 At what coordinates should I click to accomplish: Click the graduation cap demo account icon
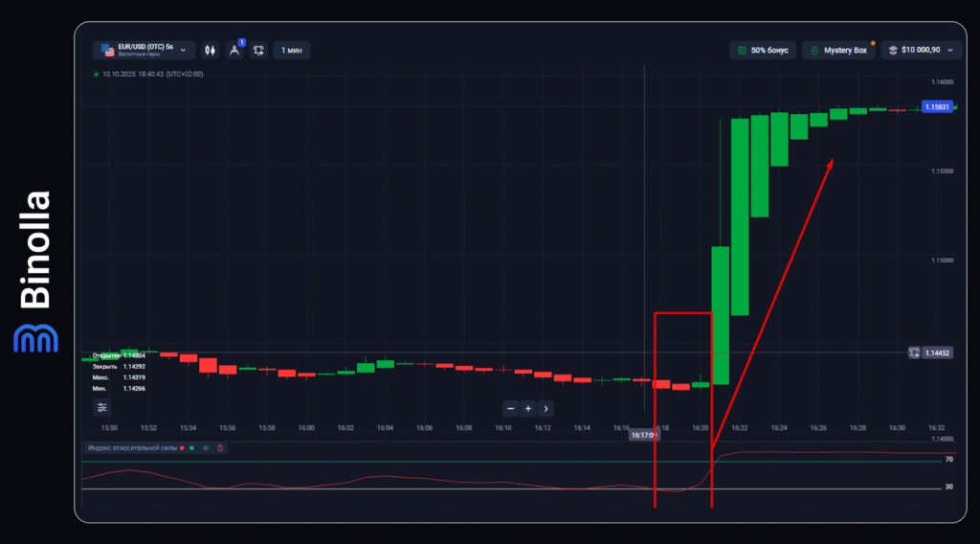tap(891, 50)
